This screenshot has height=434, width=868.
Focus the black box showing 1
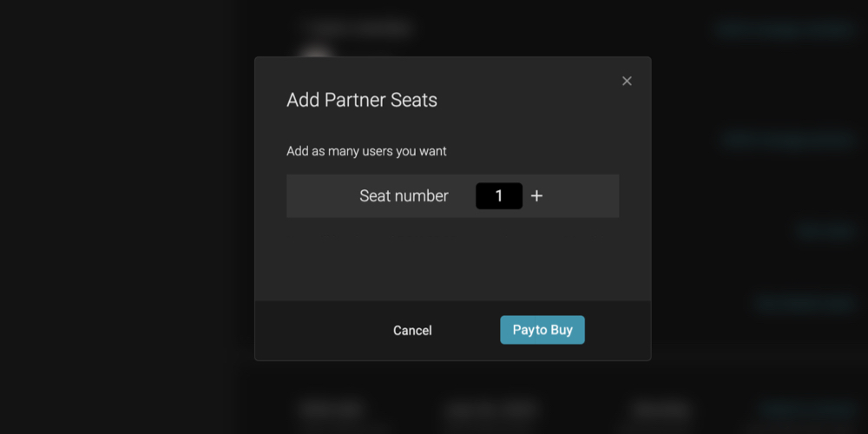[x=499, y=196]
